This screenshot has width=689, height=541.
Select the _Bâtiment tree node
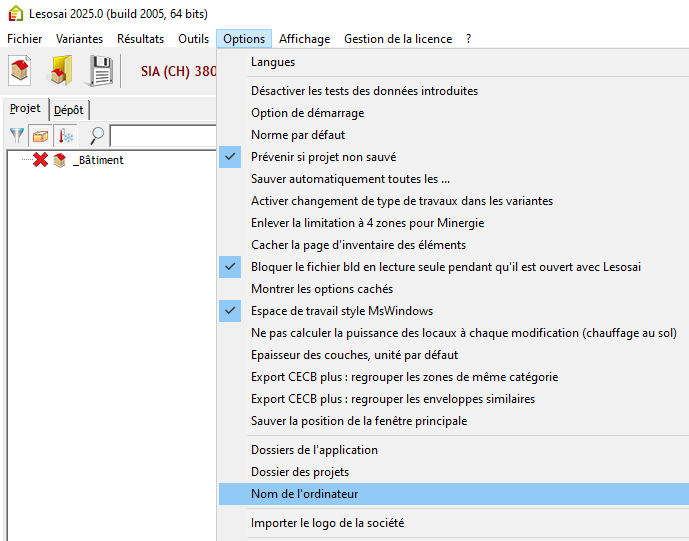coord(98,160)
